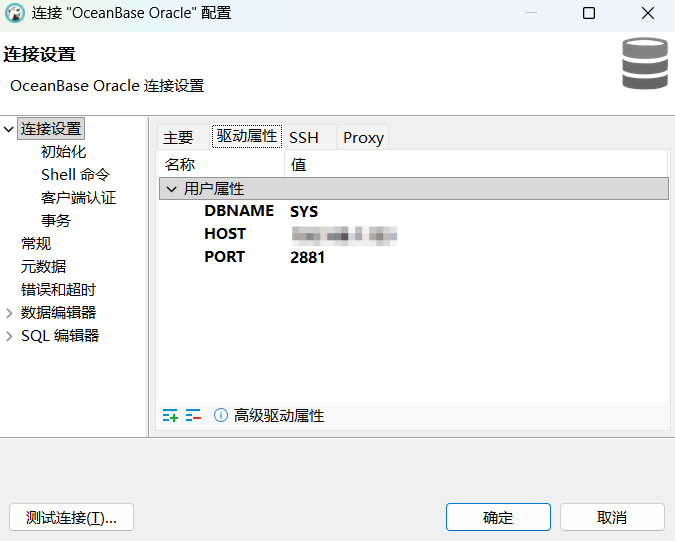
Task: Click the remove property icon
Action: 193,415
